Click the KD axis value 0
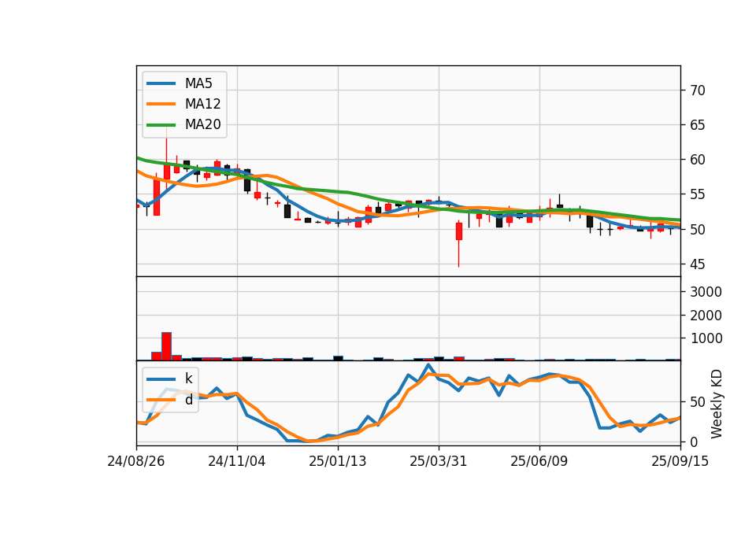Viewport: 756px width, 543px height. [x=694, y=441]
